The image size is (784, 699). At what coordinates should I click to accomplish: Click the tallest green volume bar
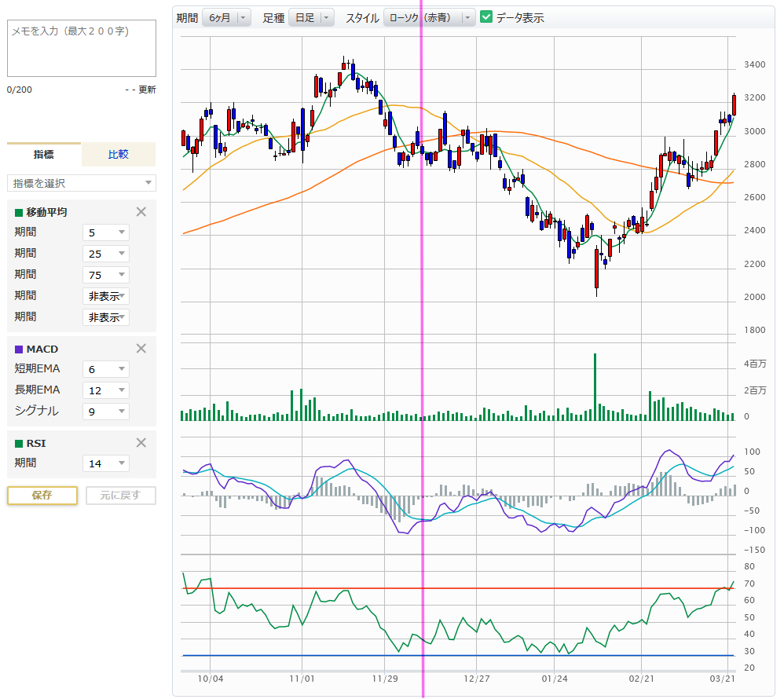(595, 387)
